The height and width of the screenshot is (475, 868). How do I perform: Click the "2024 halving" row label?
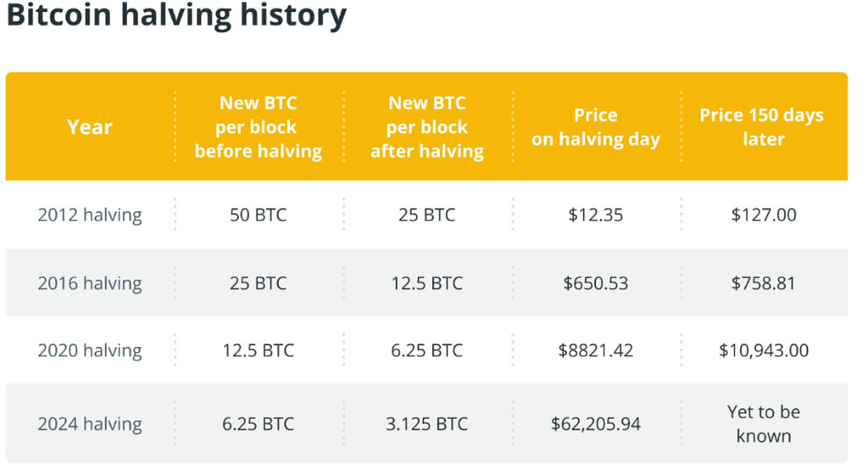(89, 423)
